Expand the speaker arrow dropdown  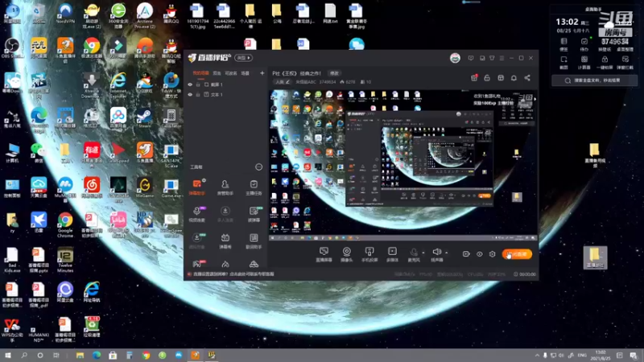(447, 253)
